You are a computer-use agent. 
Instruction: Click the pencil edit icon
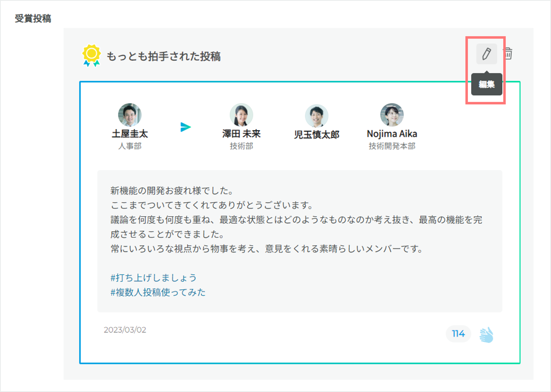click(x=486, y=54)
